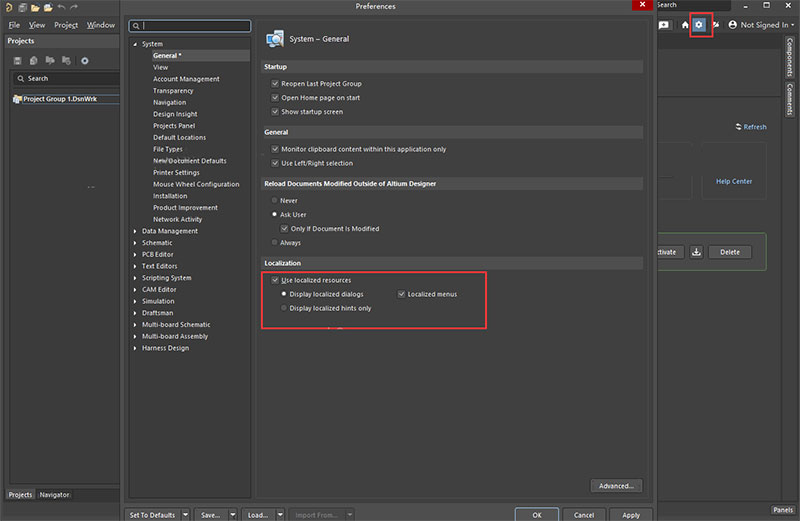This screenshot has height=521, width=800.
Task: Click the Open document folder icon
Action: pyautogui.click(x=35, y=8)
